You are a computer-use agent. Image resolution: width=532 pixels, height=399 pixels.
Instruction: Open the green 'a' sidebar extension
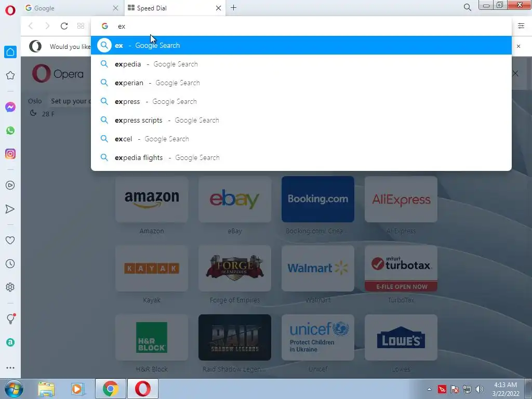point(10,342)
